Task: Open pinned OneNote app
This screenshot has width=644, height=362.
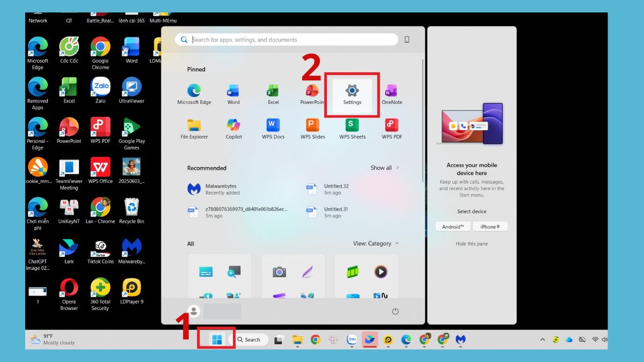Action: click(x=392, y=95)
